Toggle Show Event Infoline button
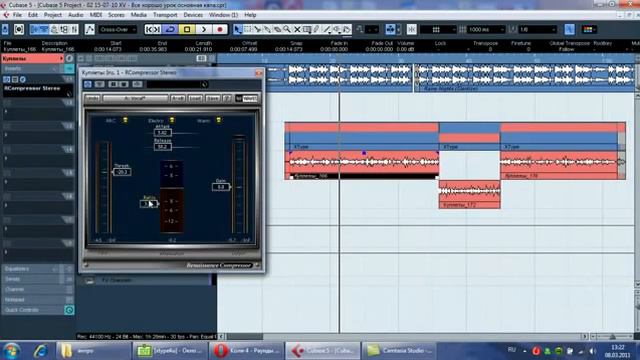 [44, 29]
